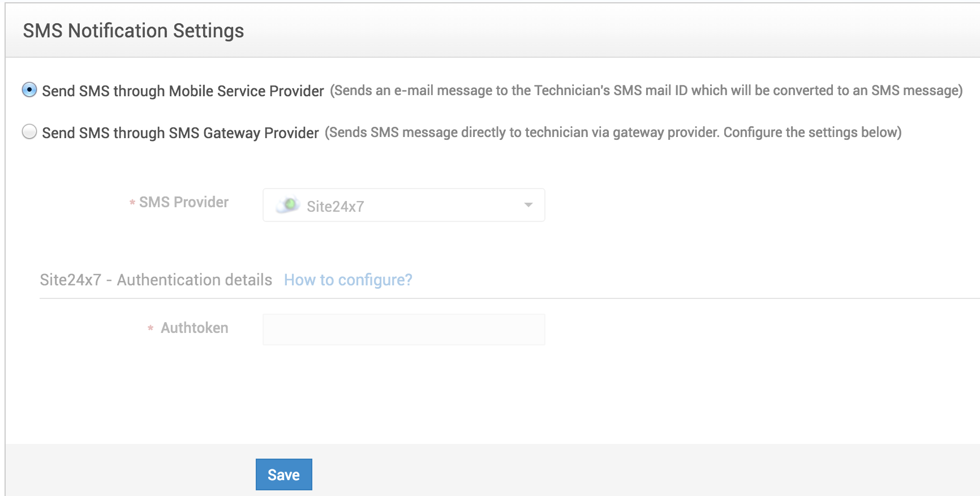
Task: Click the Authtoken field label
Action: (x=195, y=328)
